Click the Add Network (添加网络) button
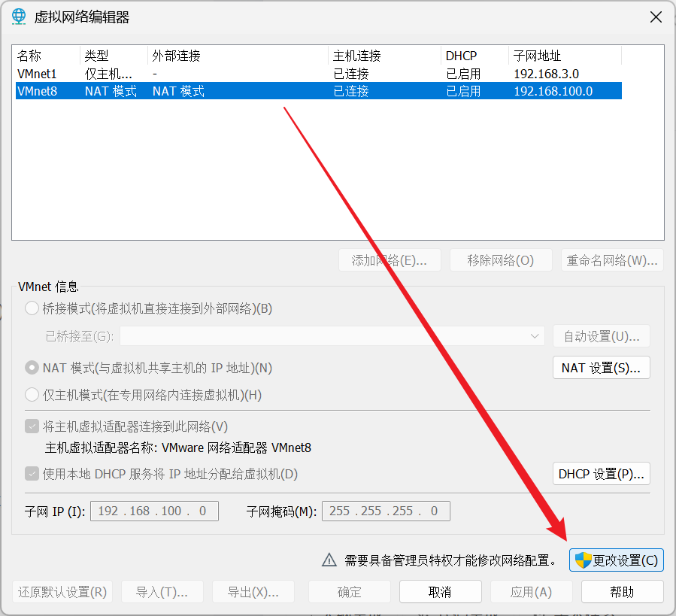The height and width of the screenshot is (616, 676). click(x=390, y=260)
